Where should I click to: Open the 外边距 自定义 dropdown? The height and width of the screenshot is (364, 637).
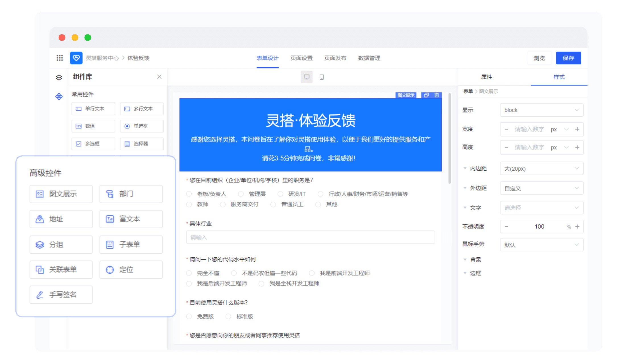pyautogui.click(x=541, y=188)
